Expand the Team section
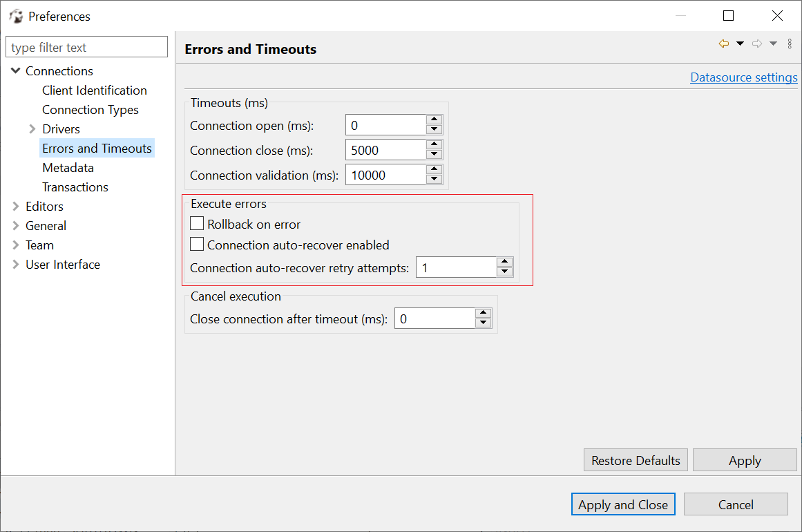This screenshot has height=532, width=802. click(x=15, y=245)
